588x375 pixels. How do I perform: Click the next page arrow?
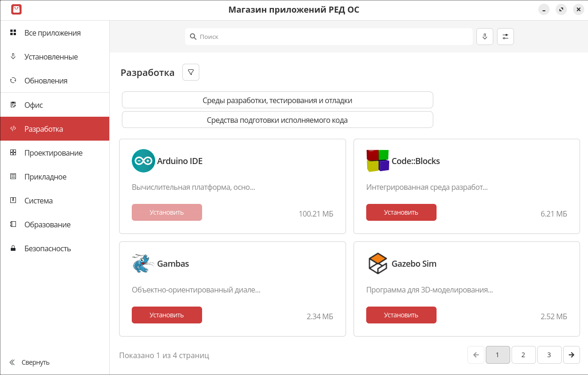click(x=572, y=355)
